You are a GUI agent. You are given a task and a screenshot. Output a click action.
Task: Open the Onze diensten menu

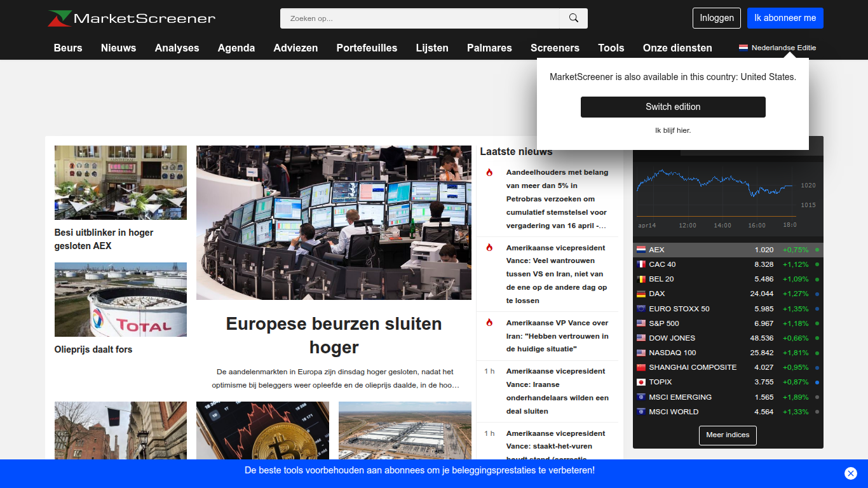(x=677, y=48)
